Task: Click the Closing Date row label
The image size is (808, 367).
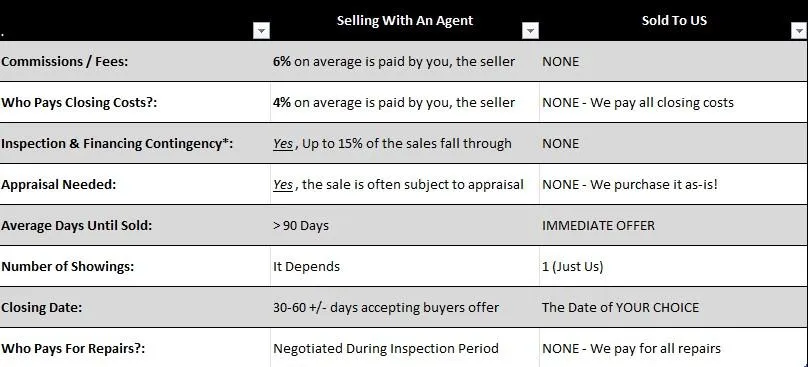Action: (x=135, y=307)
